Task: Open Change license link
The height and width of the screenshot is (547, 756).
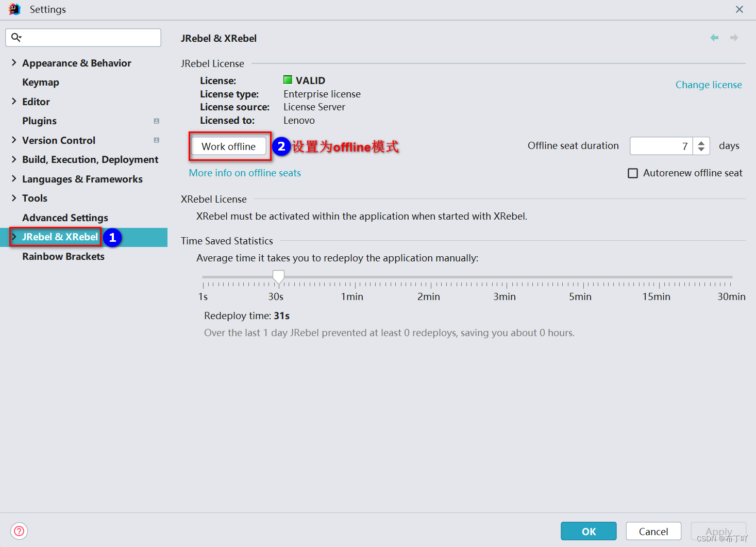Action: coord(709,85)
